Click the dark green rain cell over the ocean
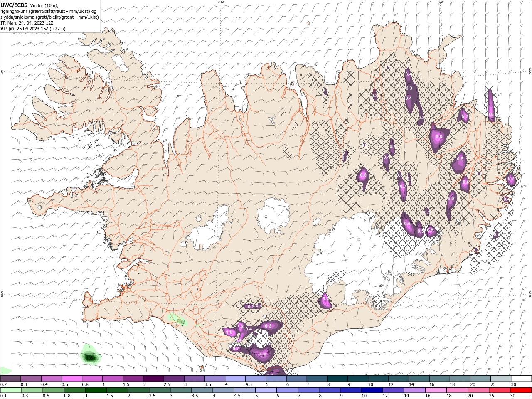532x399 pixels. pyautogui.click(x=90, y=357)
